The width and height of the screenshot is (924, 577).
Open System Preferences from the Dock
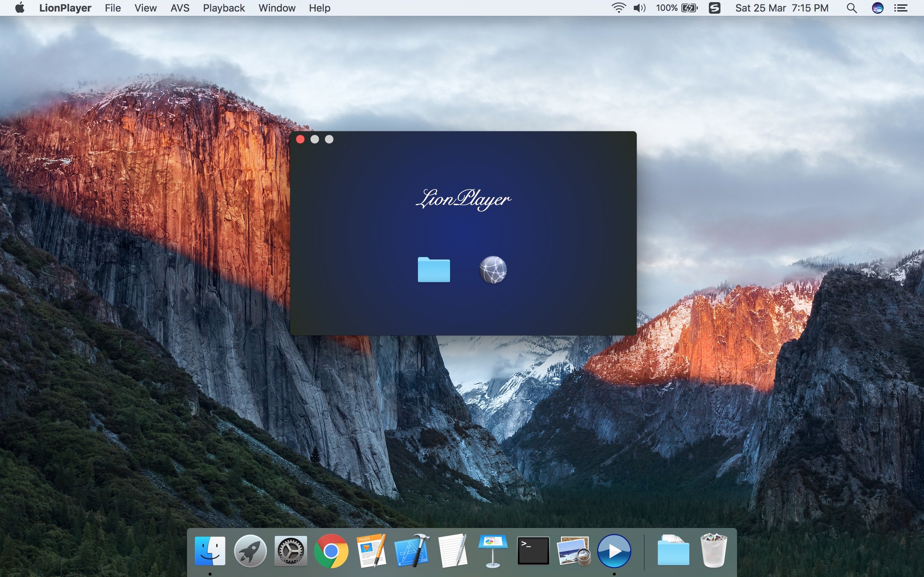coord(291,551)
